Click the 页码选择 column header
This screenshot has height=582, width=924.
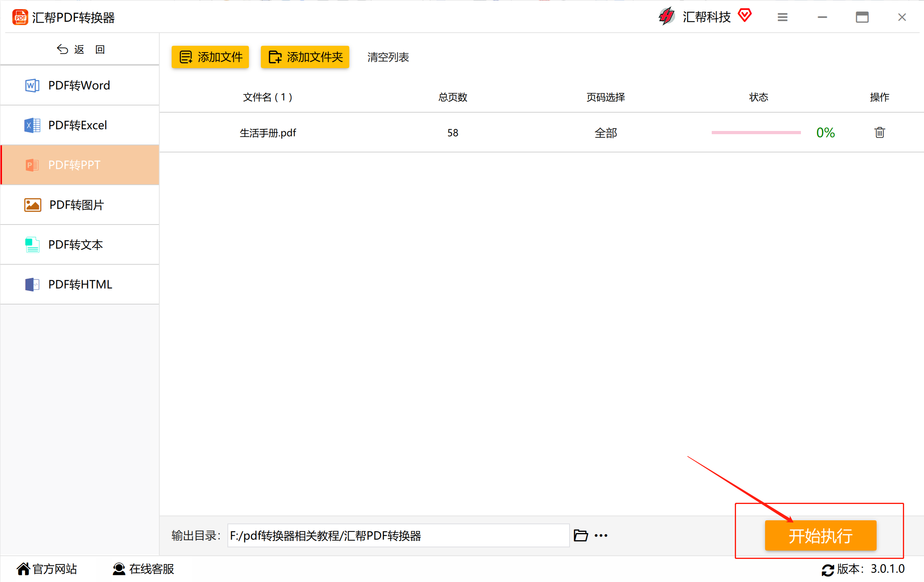[x=606, y=97]
